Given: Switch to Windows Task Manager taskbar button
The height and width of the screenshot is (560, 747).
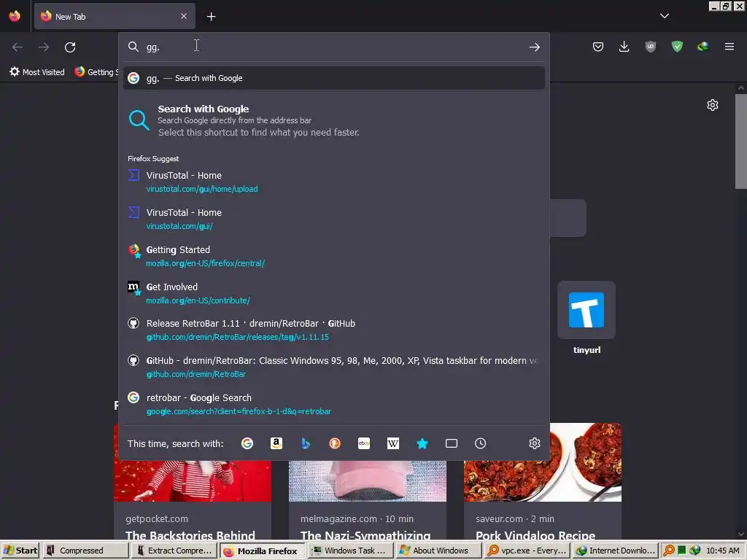Looking at the screenshot, I should click(351, 551).
